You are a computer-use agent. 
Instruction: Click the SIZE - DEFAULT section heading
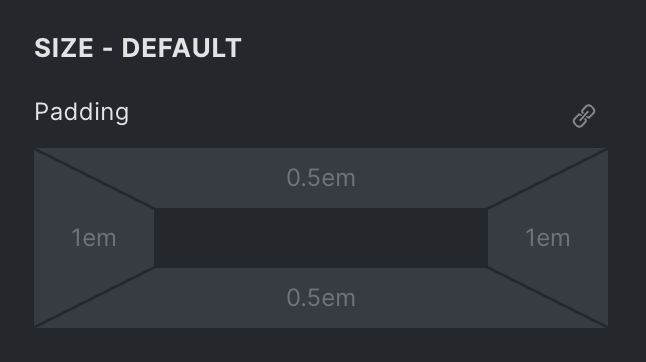138,48
